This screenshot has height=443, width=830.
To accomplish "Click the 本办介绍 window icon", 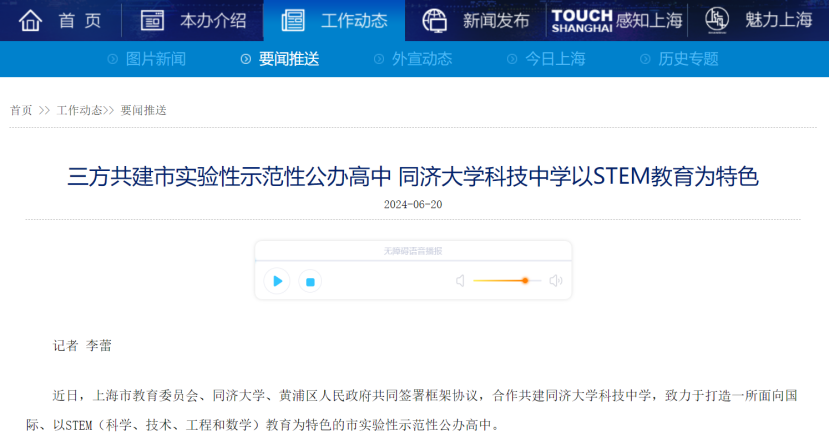I will point(152,21).
